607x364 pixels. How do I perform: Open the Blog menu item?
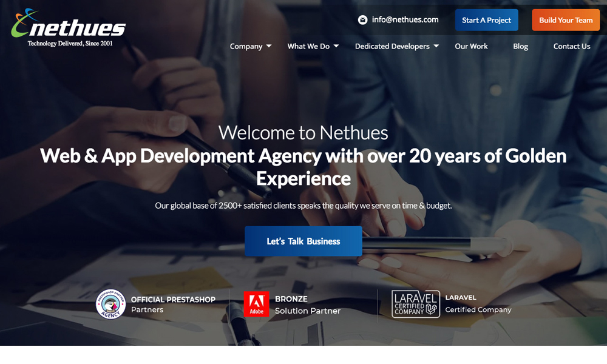[x=520, y=47]
